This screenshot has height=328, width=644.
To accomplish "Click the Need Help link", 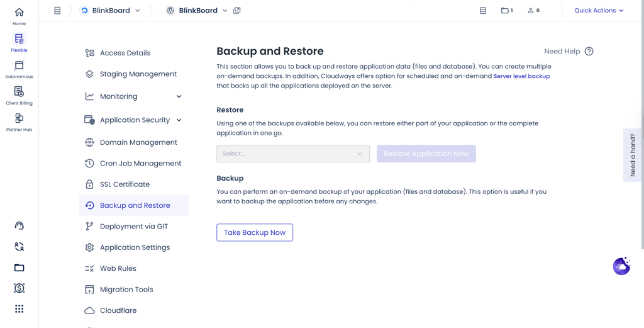I will 562,52.
